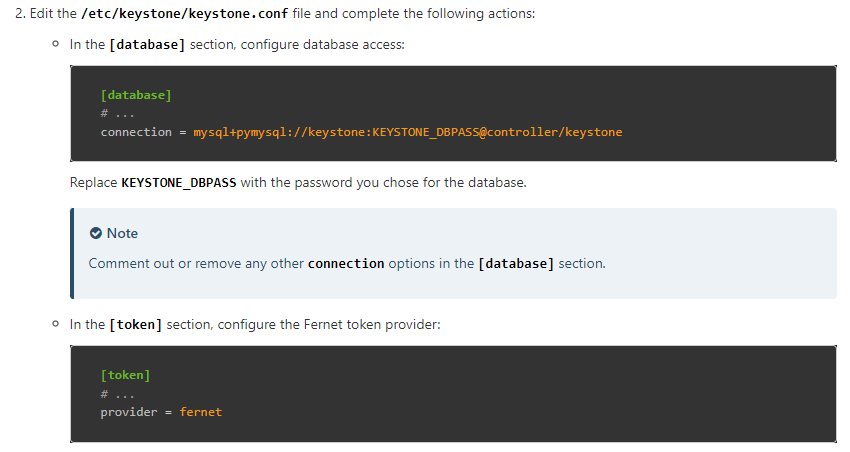Click bold KEYSTONE_DBPASS in Replace sentence
Viewport: 850px width, 452px height.
[x=179, y=183]
